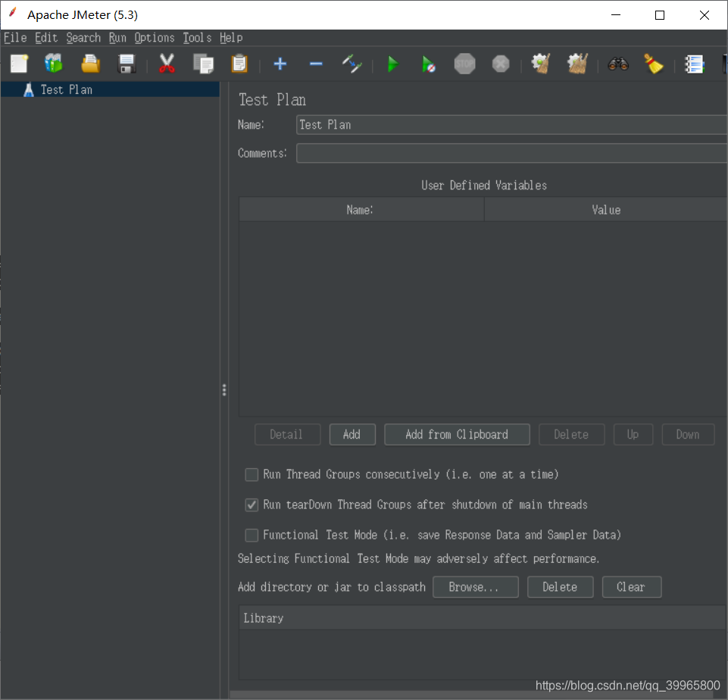Maximize the Apache JMeter window

pos(660,15)
